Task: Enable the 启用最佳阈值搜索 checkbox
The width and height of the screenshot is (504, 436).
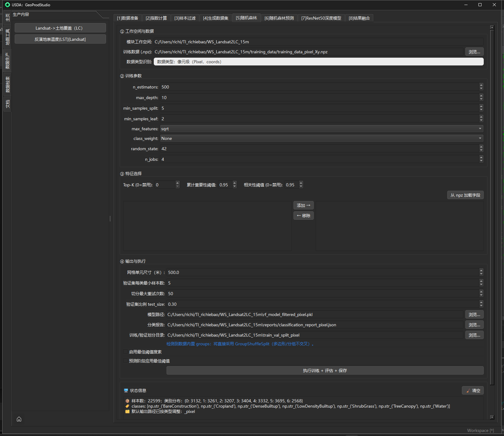Action: point(125,352)
